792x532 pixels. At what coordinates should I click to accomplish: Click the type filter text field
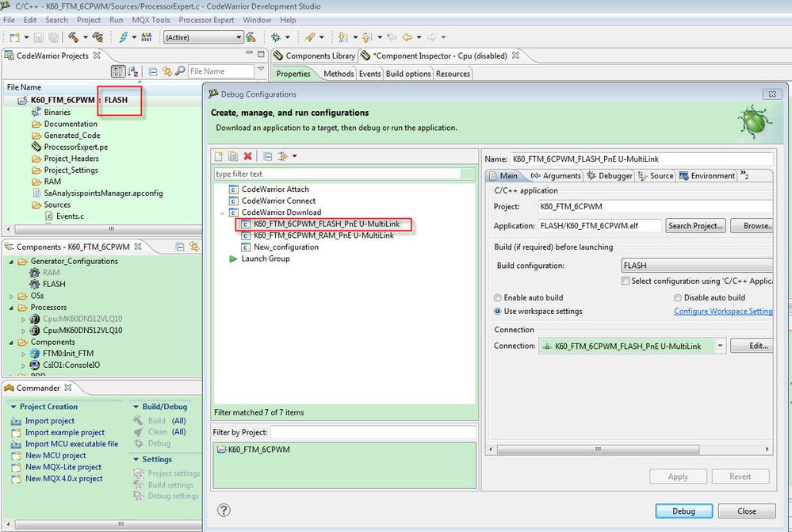click(338, 174)
